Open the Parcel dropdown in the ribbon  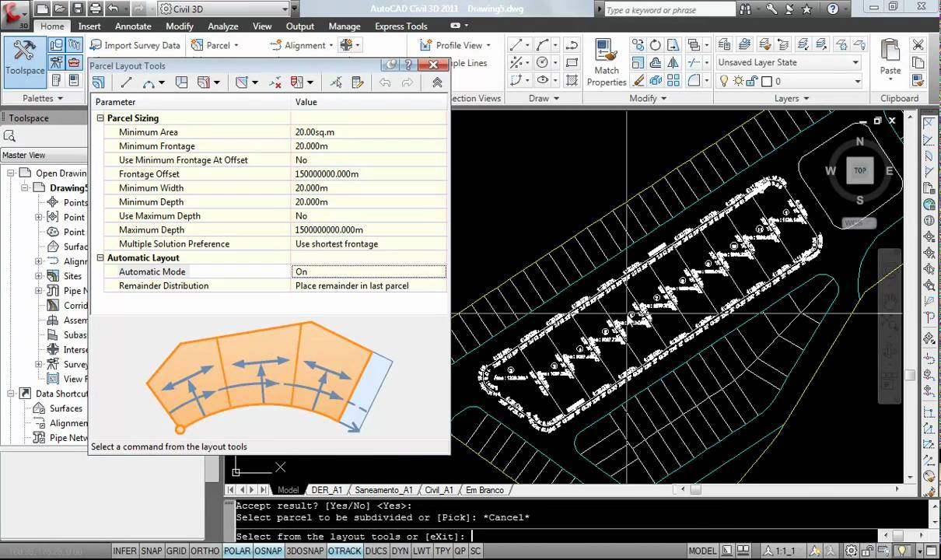tap(215, 45)
